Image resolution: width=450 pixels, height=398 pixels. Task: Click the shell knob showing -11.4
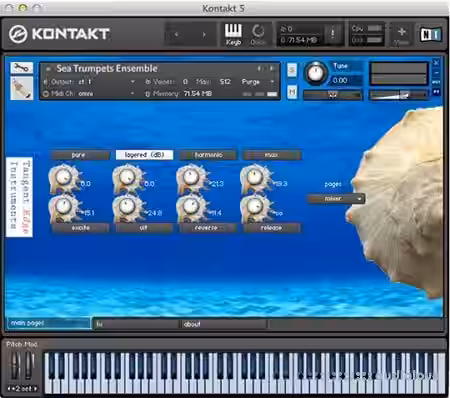(191, 207)
